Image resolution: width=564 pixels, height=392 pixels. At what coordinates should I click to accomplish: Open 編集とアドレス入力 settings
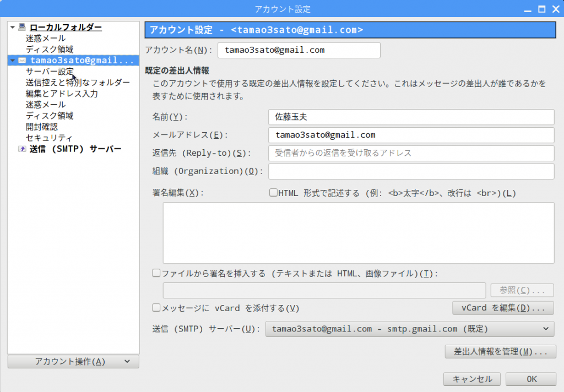(x=62, y=94)
